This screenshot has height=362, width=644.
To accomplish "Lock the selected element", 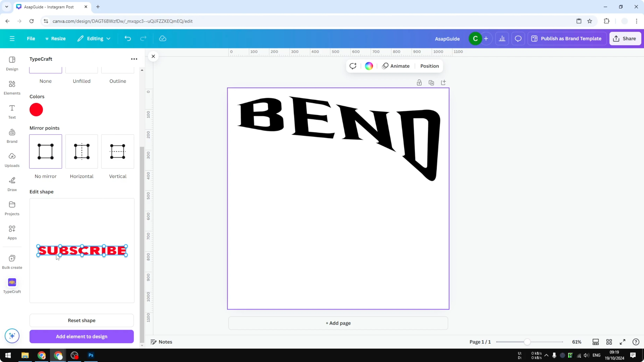I will click(x=419, y=82).
